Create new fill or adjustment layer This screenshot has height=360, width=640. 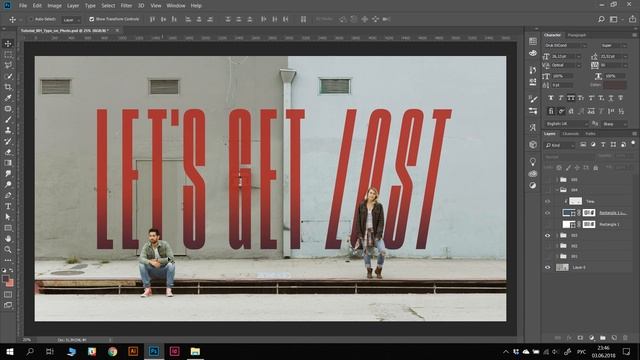tap(591, 338)
